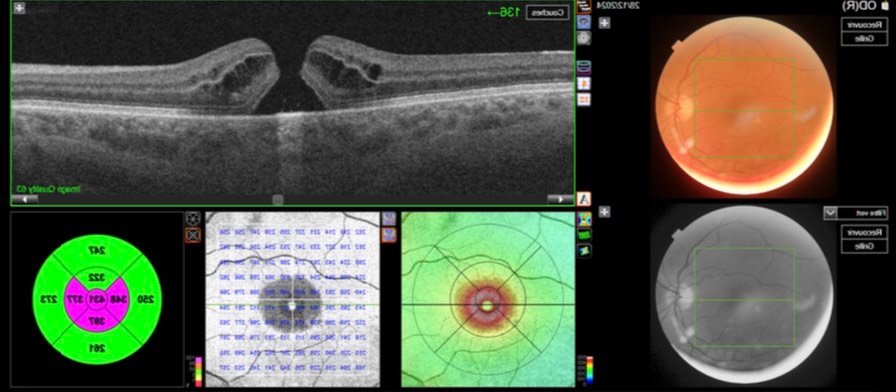Select the topmost orange-framed icon beside the B-scan
This screenshot has height=392, width=896.
[x=583, y=7]
